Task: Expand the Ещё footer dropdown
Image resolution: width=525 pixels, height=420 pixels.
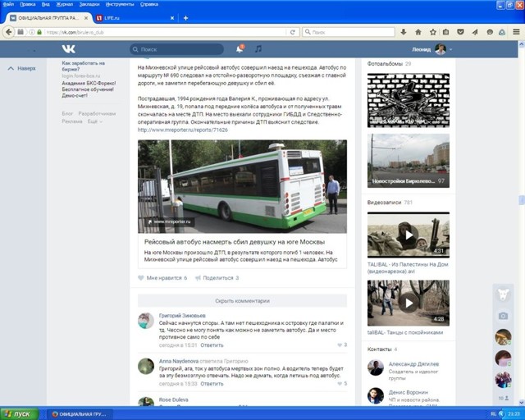Action: [95, 121]
